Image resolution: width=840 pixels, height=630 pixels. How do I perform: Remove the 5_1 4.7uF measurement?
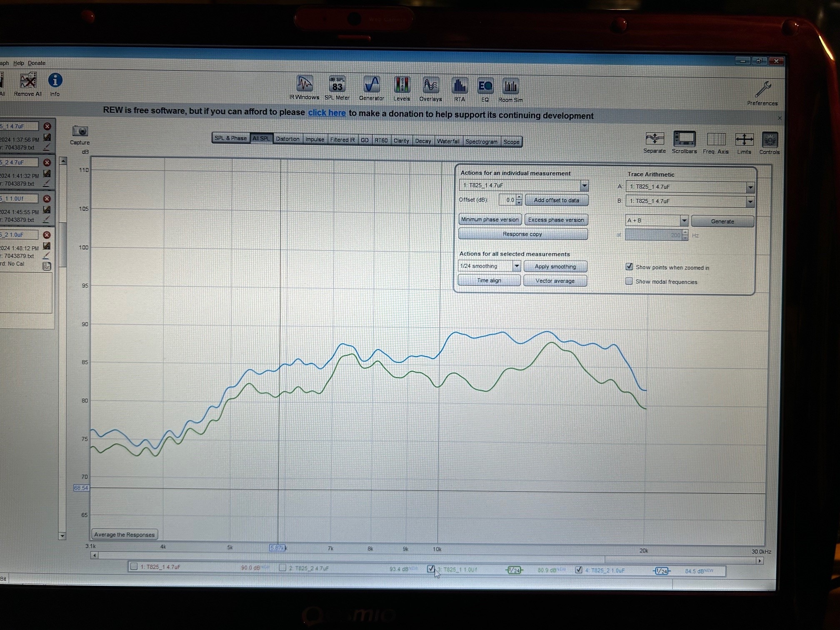47,126
